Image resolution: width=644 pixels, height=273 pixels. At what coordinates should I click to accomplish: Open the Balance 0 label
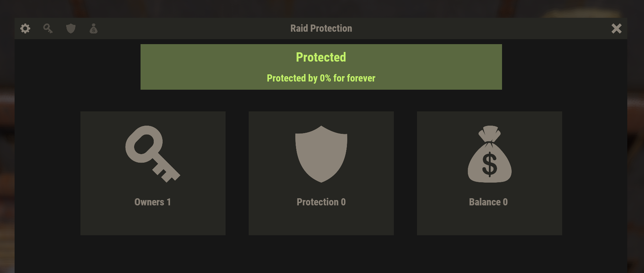coord(489,202)
